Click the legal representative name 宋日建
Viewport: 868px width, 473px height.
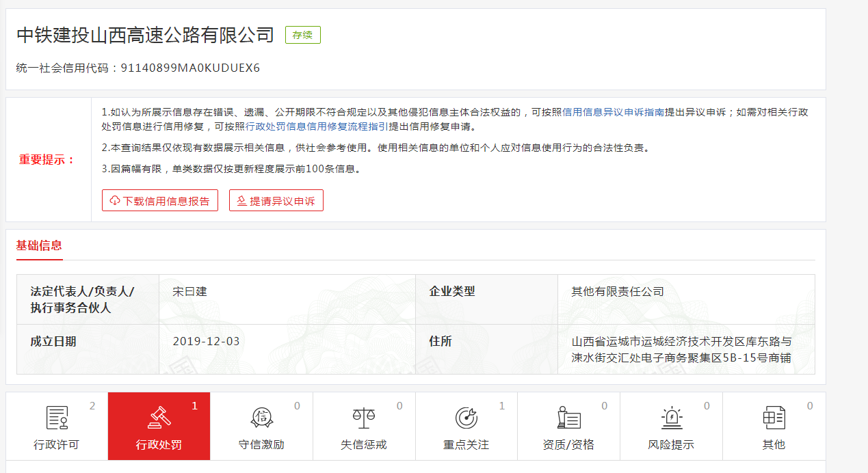(x=190, y=291)
